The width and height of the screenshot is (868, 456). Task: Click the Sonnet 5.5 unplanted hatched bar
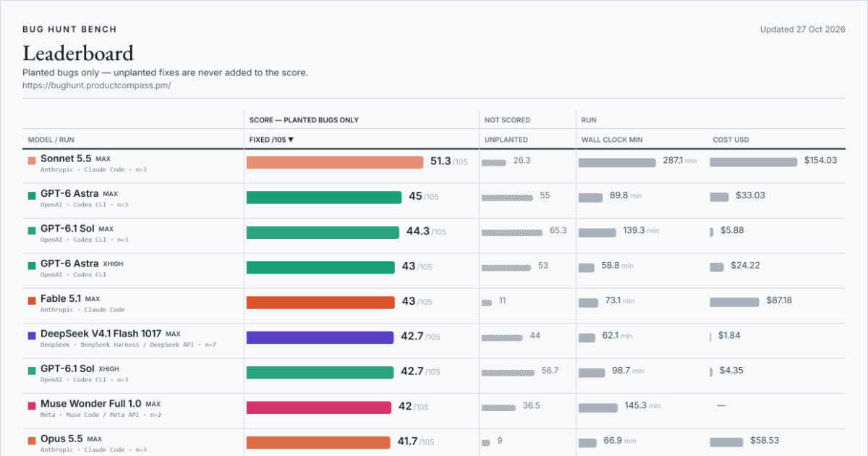tap(494, 162)
